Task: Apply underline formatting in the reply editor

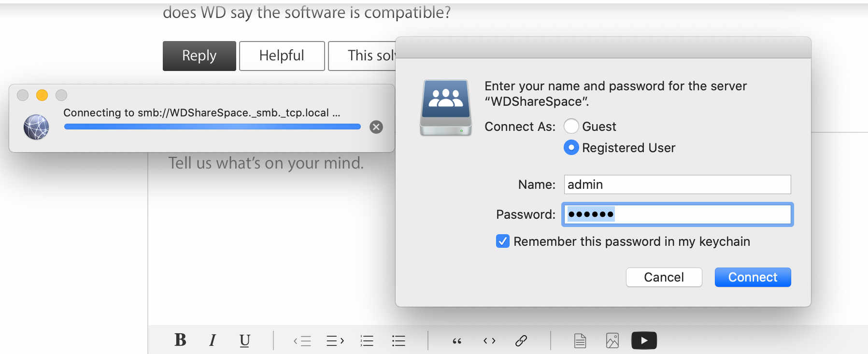Action: (x=245, y=340)
